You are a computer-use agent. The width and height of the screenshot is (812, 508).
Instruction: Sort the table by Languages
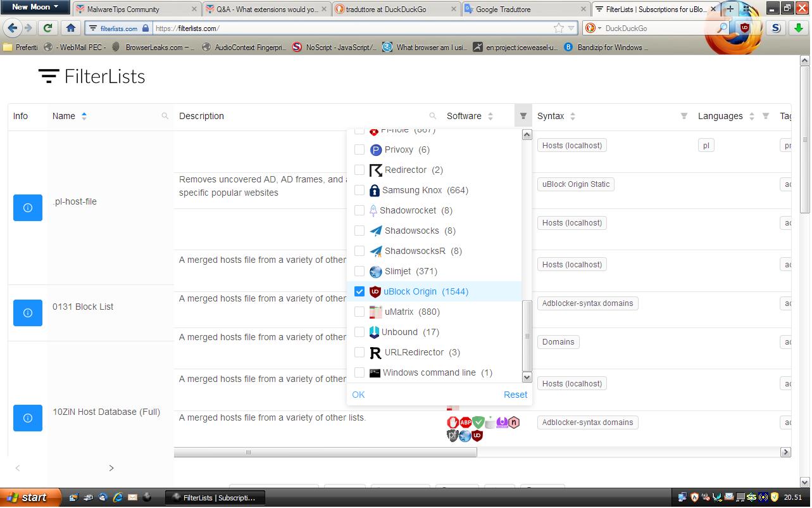coord(751,116)
